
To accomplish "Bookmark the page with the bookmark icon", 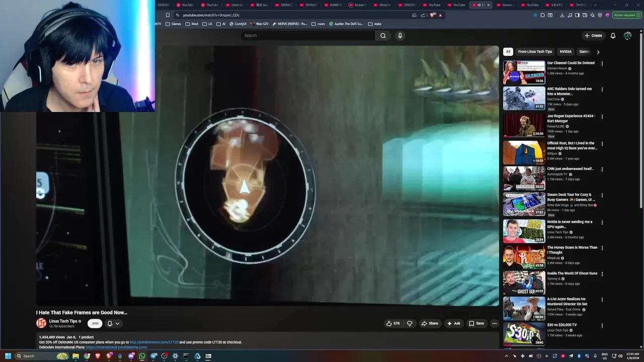I will click(x=168, y=15).
